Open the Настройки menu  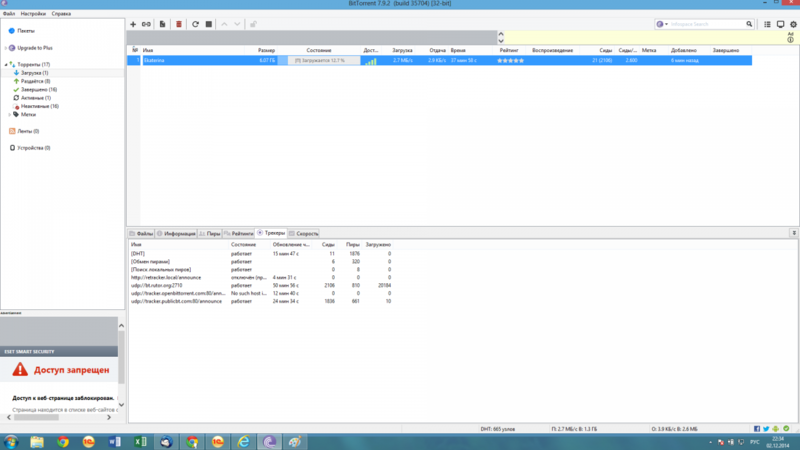point(32,14)
